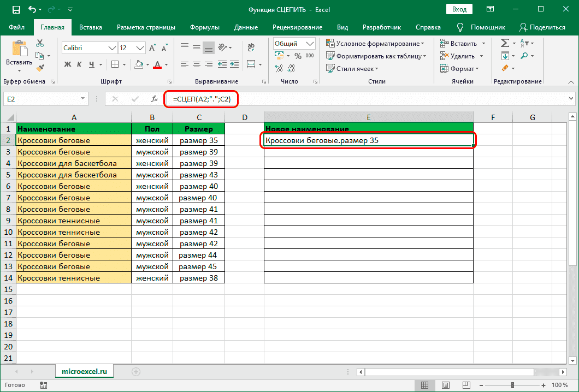The image size is (579, 392).
Task: Open the Формулы ribbon tab
Action: coord(205,27)
